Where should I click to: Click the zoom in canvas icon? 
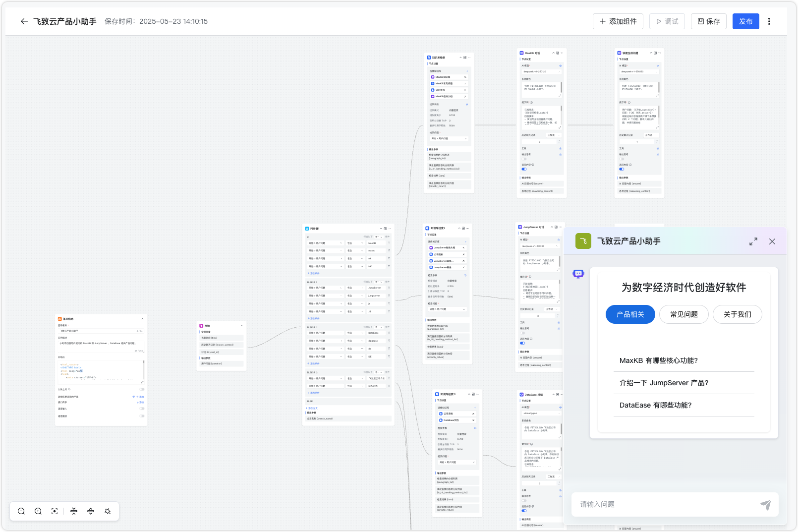point(38,511)
